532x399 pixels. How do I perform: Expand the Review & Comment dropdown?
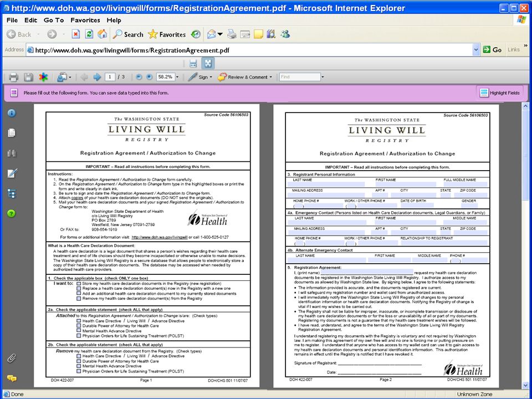(271, 78)
